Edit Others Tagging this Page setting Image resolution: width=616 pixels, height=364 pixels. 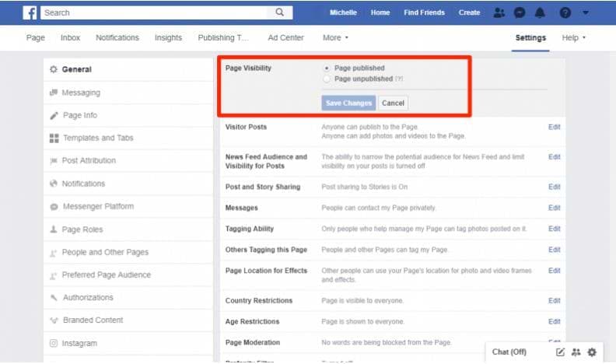coord(554,250)
